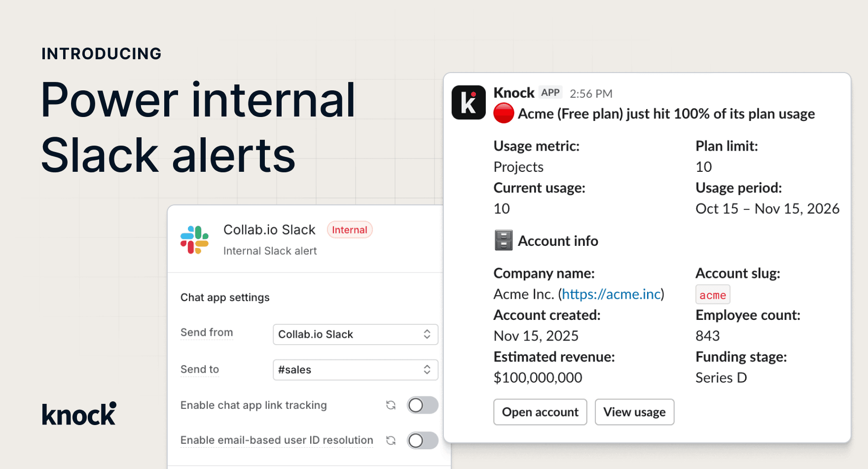
Task: Reset the email-based user ID resolution icon
Action: coord(391,440)
